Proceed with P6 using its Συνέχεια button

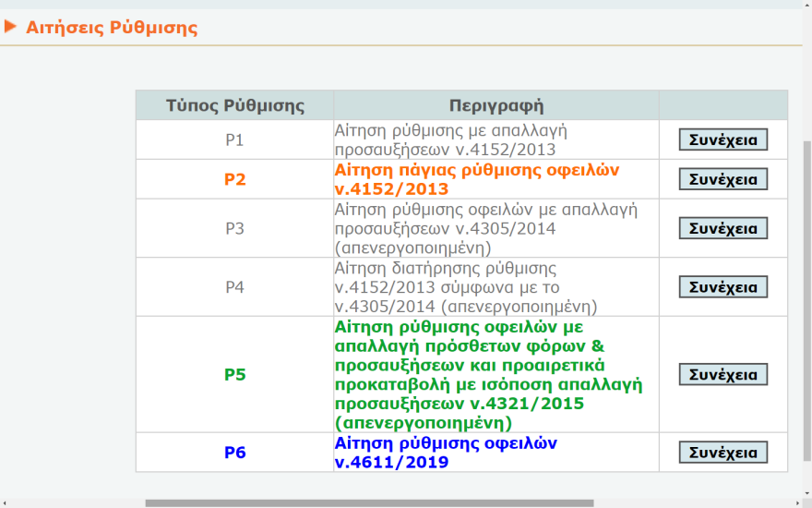click(x=723, y=453)
